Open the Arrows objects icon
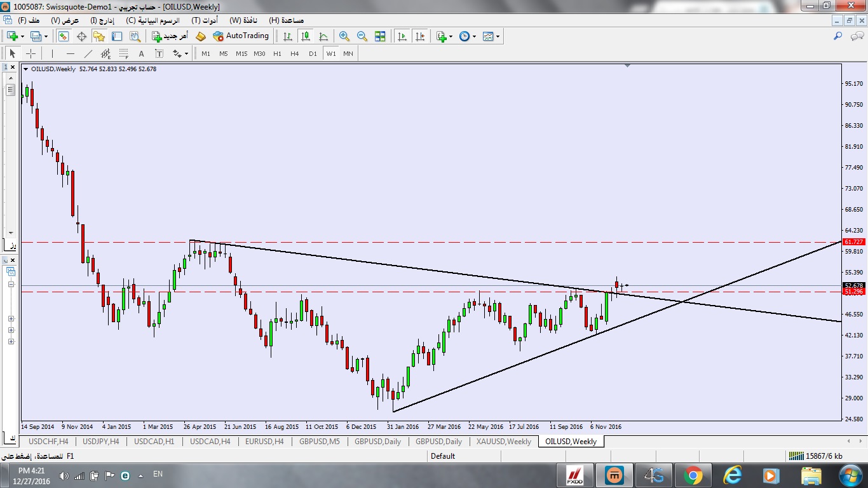 pyautogui.click(x=177, y=53)
